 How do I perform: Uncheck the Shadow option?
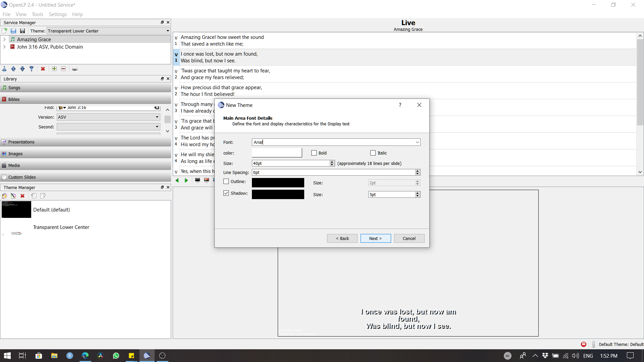click(225, 193)
